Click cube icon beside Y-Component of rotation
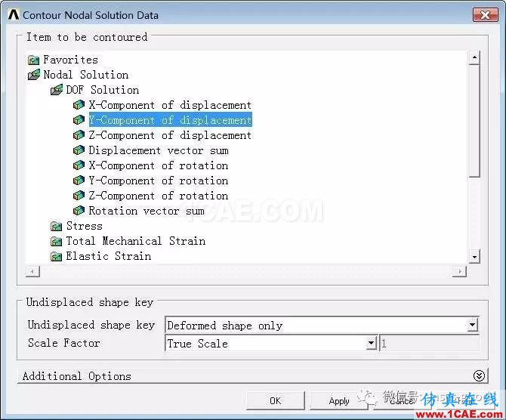This screenshot has width=506, height=420. (79, 181)
